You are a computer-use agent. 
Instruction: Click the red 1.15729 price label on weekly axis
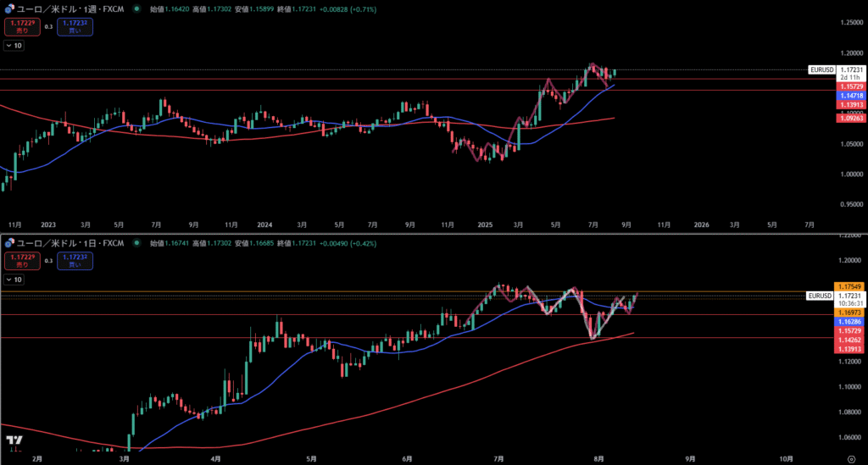click(851, 86)
